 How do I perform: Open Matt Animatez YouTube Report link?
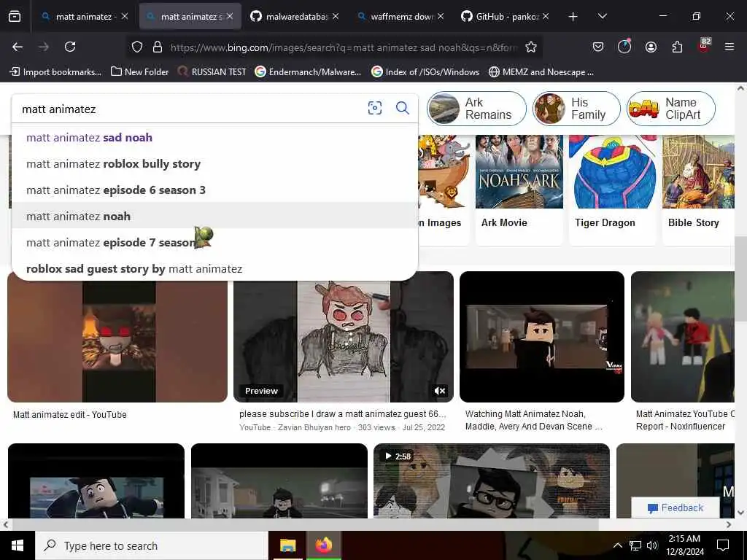[x=684, y=420]
